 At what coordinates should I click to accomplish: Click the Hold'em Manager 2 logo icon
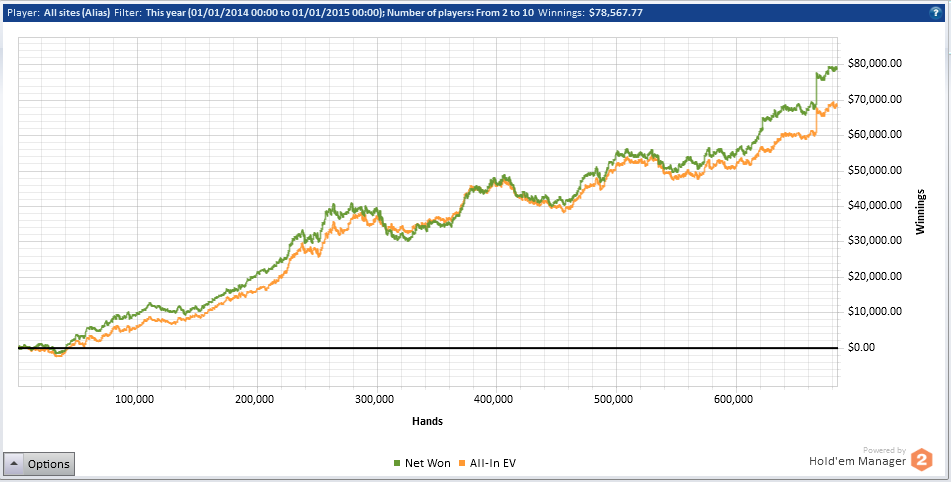pos(922,459)
